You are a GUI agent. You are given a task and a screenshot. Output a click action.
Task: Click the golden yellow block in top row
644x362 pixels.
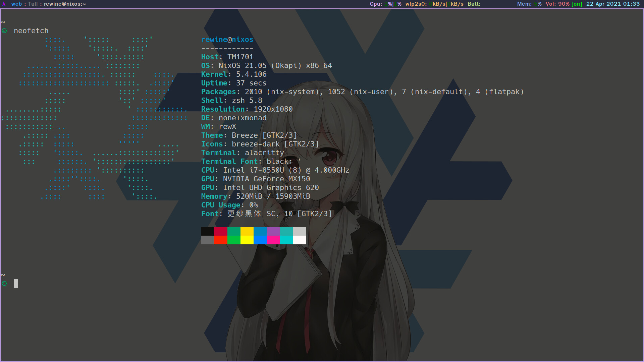(247, 231)
